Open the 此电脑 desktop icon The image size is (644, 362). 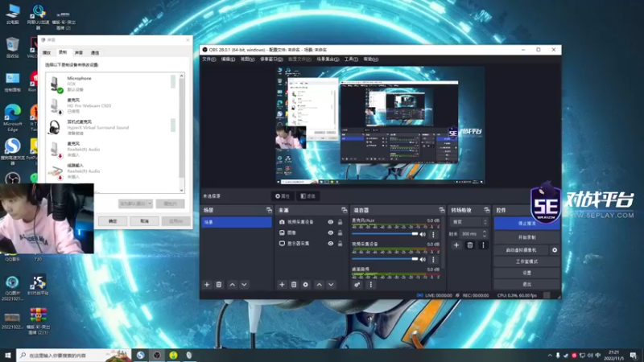click(x=13, y=14)
